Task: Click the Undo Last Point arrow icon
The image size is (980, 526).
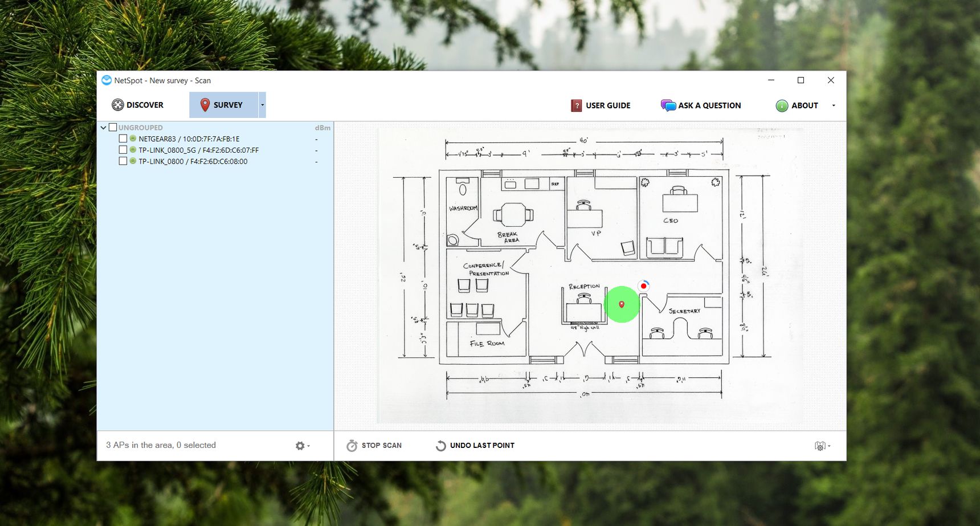Action: tap(441, 446)
